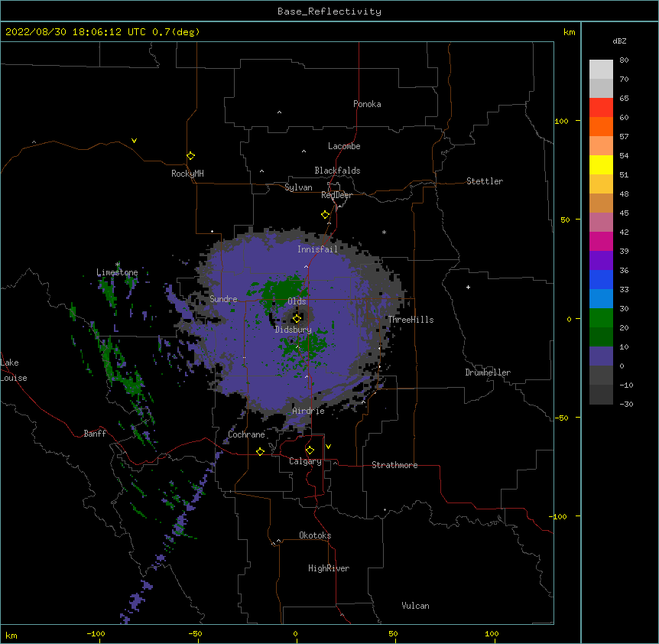Select the light gray 70-80 dBZ legend swatch

coord(601,70)
